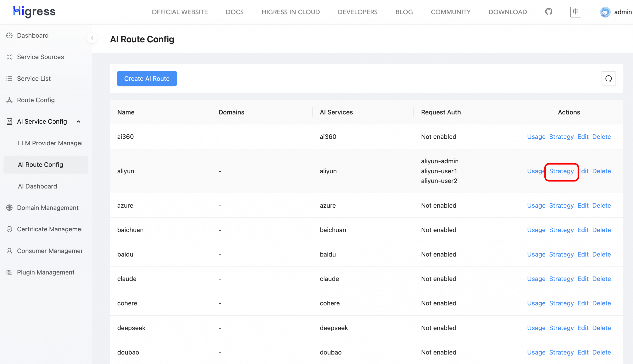The image size is (633, 364).
Task: Click the Create AI Route button
Action: (x=147, y=79)
